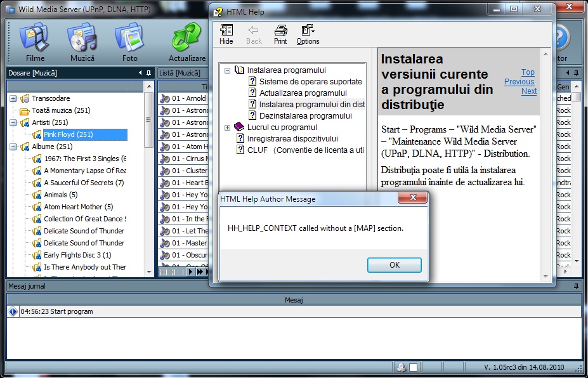
Task: Click the scroll-up arrow in the Dosare tree
Action: (x=149, y=86)
